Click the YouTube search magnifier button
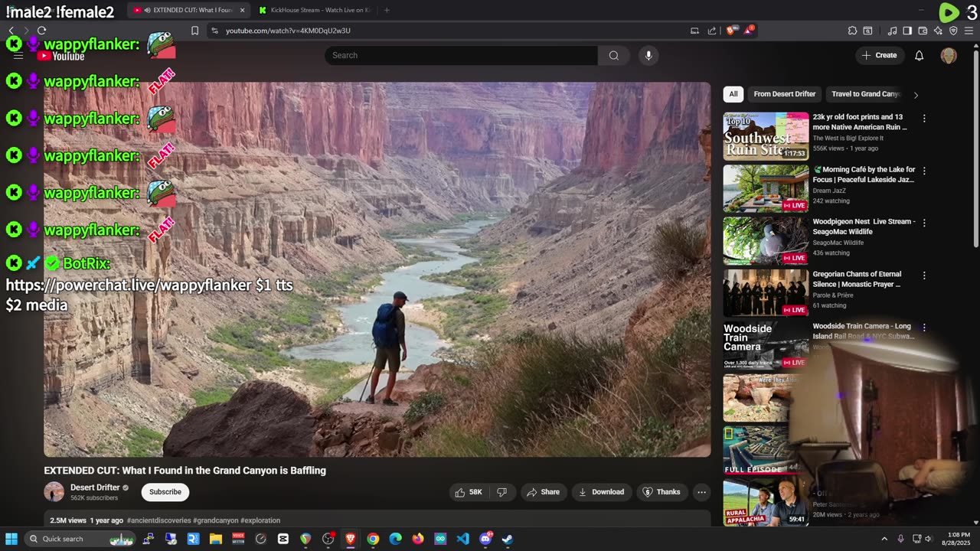980x551 pixels. pos(614,55)
